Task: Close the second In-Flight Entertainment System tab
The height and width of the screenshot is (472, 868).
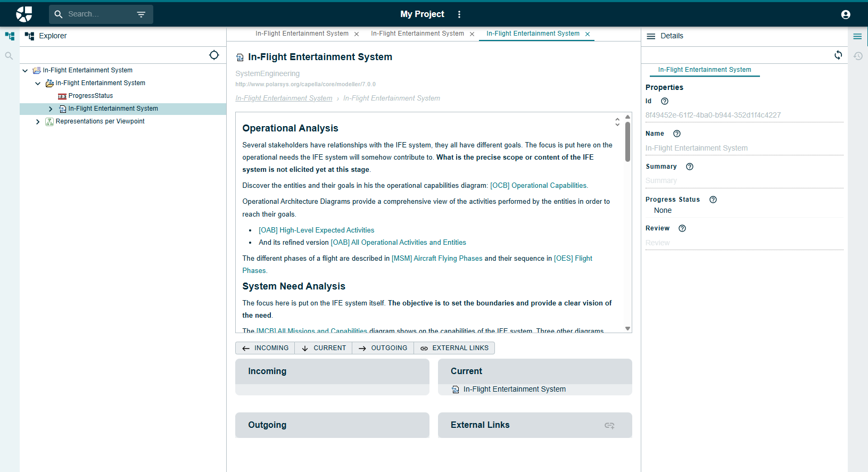Action: point(472,34)
